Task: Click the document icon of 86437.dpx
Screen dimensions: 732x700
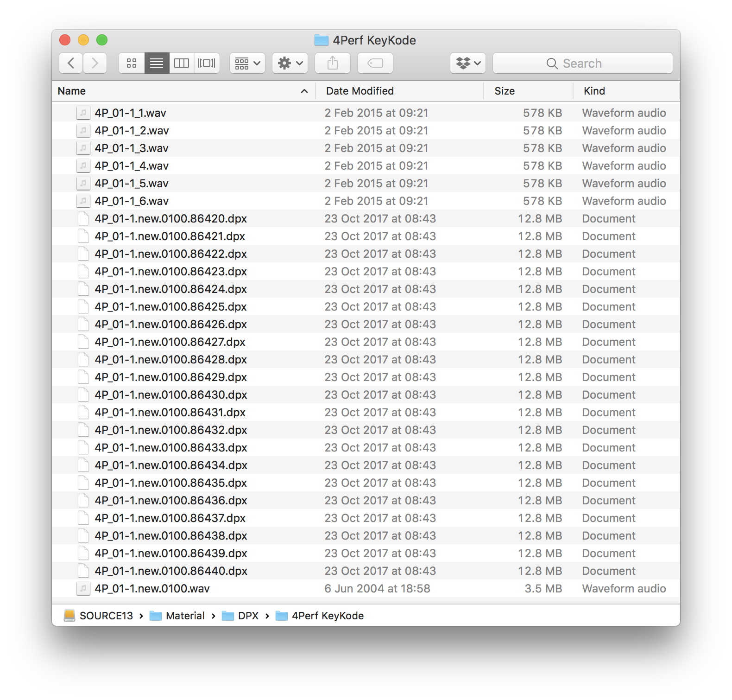Action: [83, 518]
